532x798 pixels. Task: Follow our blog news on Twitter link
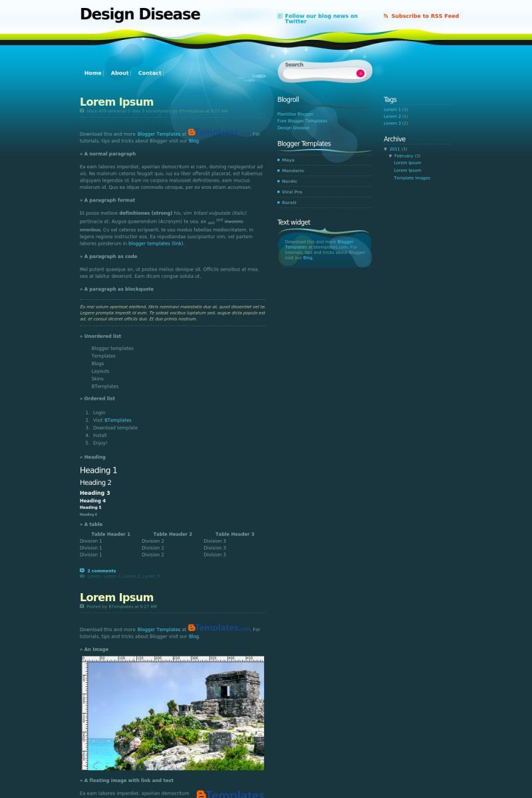(321, 19)
